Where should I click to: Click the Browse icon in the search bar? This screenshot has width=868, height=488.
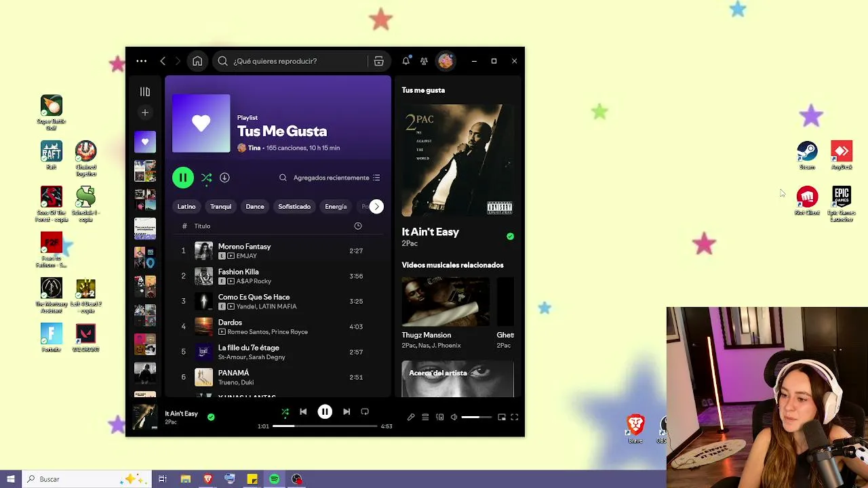[x=379, y=61]
